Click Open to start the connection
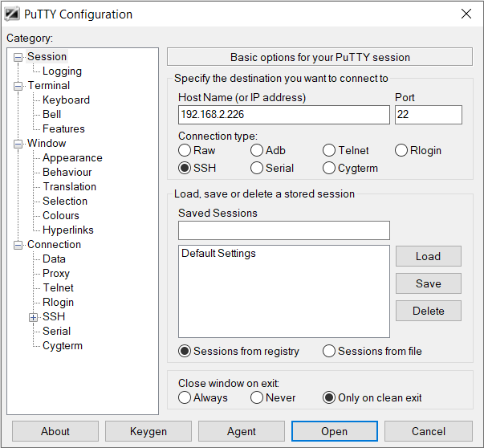 pyautogui.click(x=335, y=431)
